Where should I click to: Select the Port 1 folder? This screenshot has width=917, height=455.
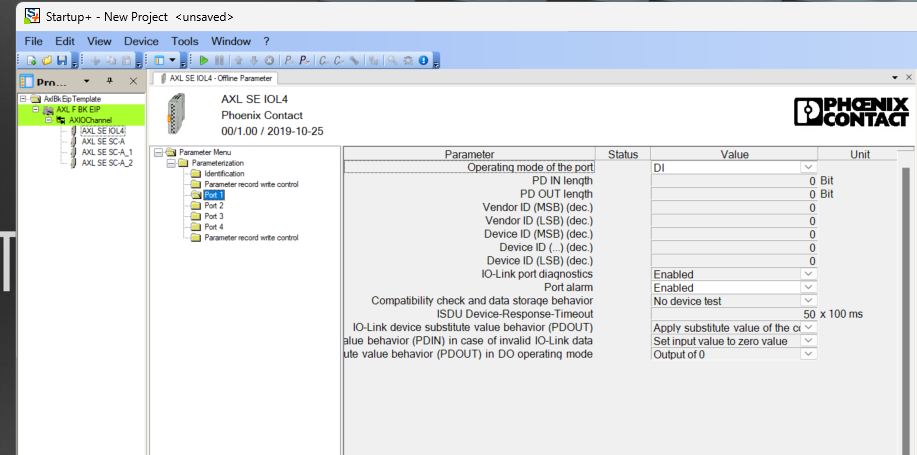[213, 195]
